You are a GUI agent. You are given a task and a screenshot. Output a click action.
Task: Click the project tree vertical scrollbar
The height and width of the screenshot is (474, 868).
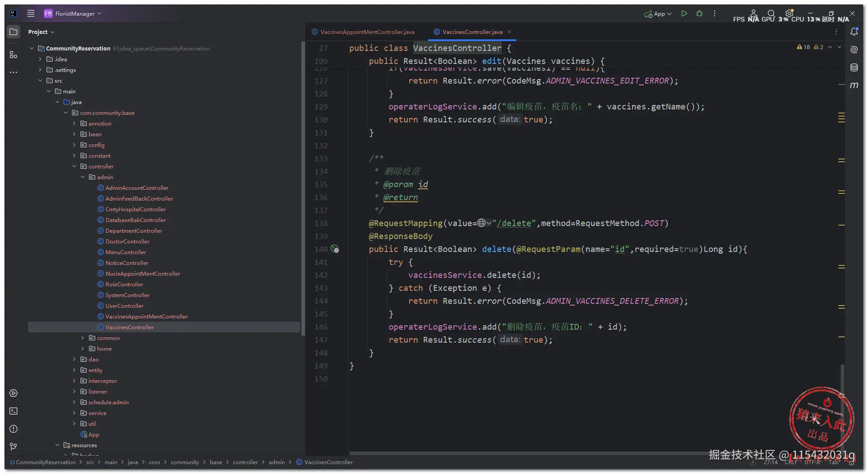[303, 189]
